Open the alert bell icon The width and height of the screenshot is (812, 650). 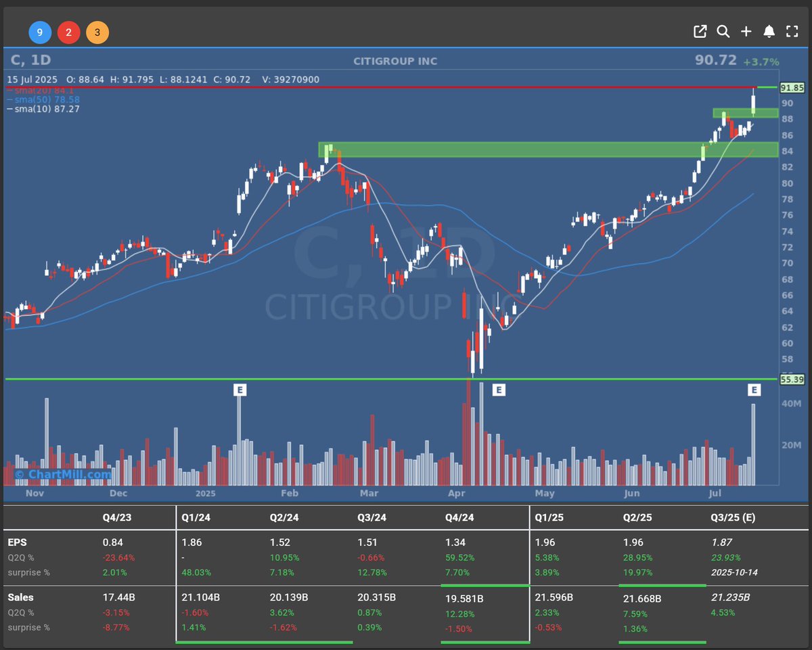click(769, 31)
